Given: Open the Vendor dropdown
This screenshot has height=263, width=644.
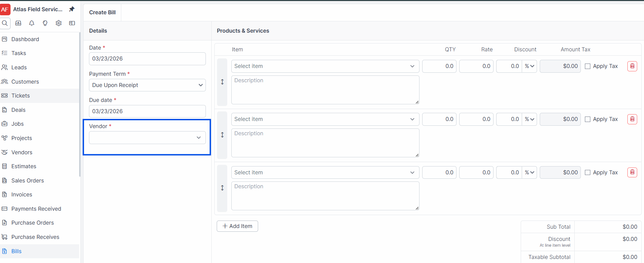Looking at the screenshot, I should click(x=147, y=138).
